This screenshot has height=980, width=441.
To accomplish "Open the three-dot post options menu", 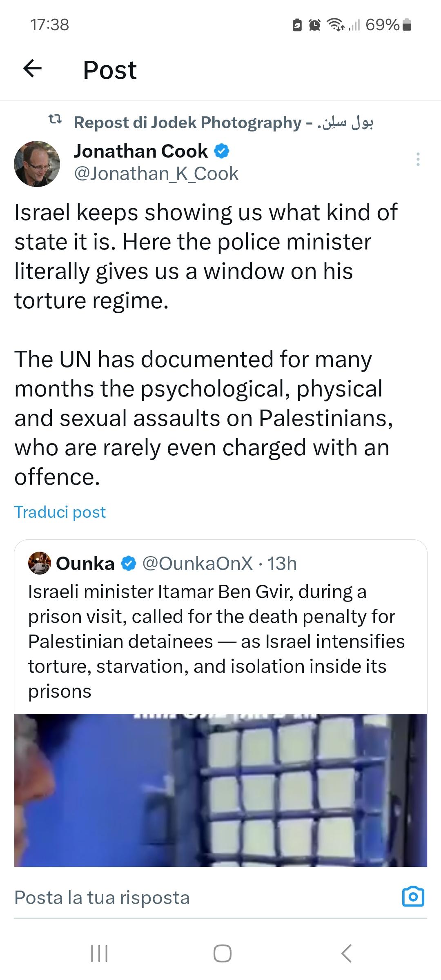I will tap(418, 159).
